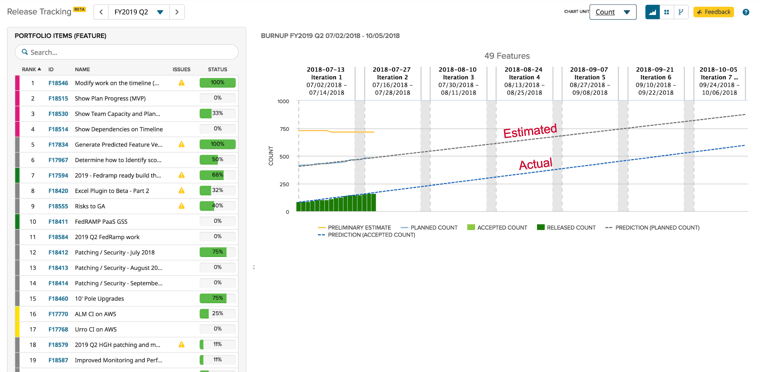
Task: Click the warning issue icon for F18546
Action: pyautogui.click(x=181, y=83)
